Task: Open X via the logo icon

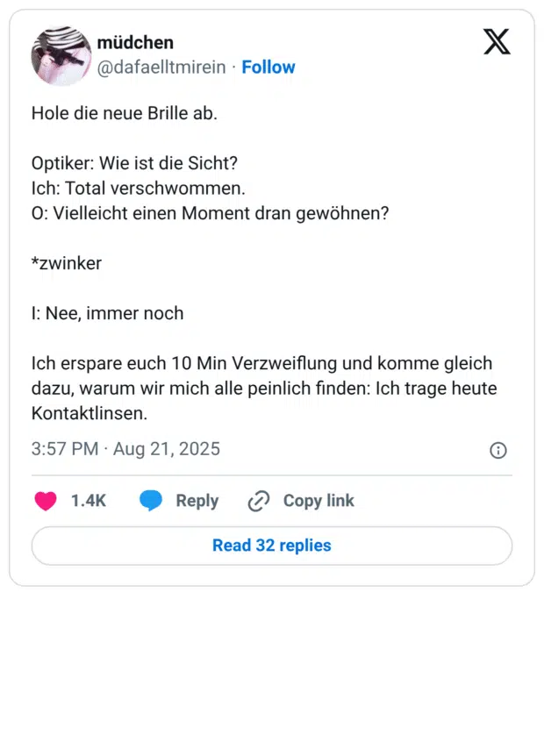Action: point(497,41)
